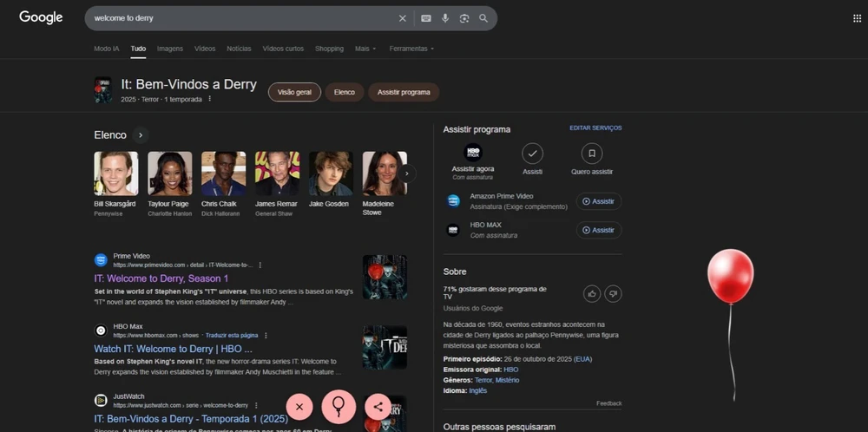868x432 pixels.
Task: Open the Google apps grid
Action: click(x=857, y=18)
